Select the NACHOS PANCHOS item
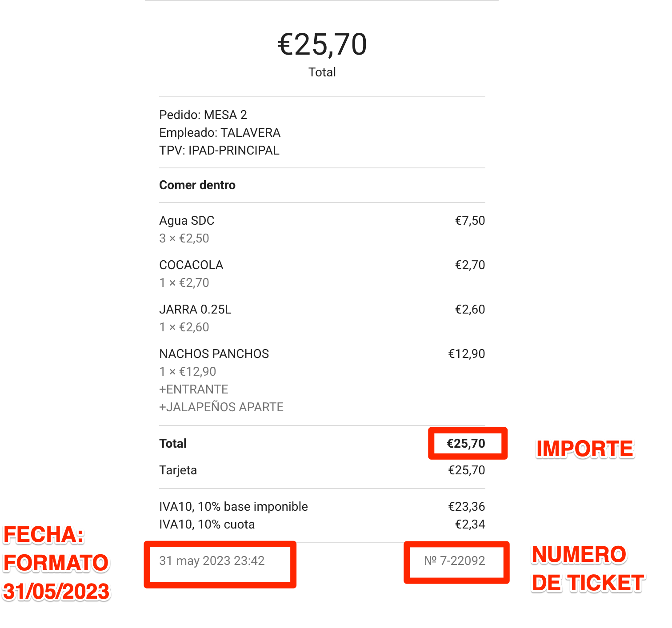Screen dimensions: 672x628 214,354
